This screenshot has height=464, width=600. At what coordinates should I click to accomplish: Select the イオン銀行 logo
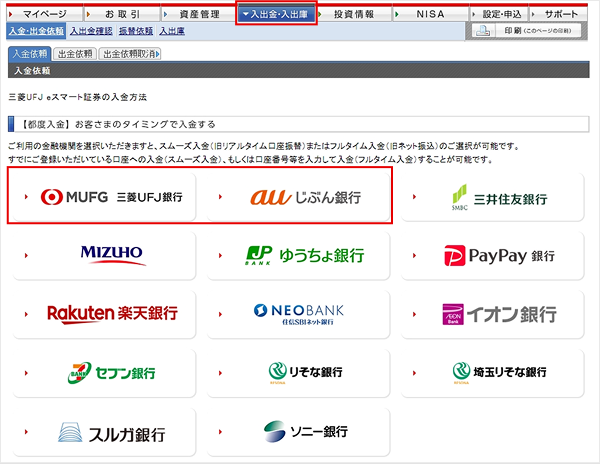pos(498,314)
